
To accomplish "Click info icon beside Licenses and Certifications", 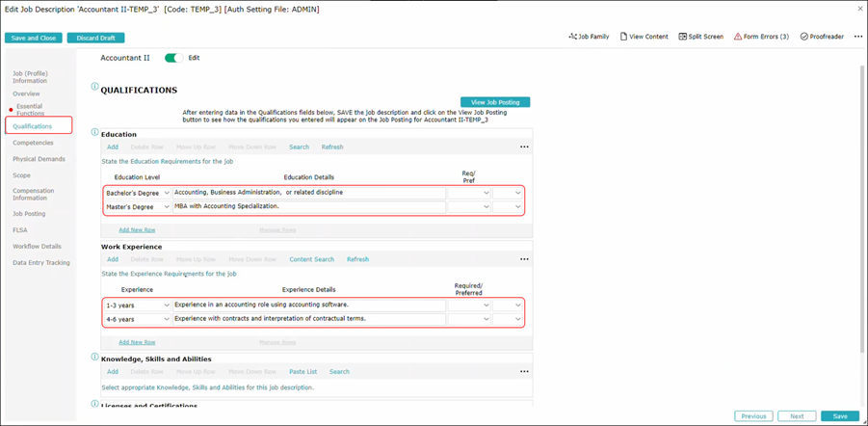I will point(94,404).
